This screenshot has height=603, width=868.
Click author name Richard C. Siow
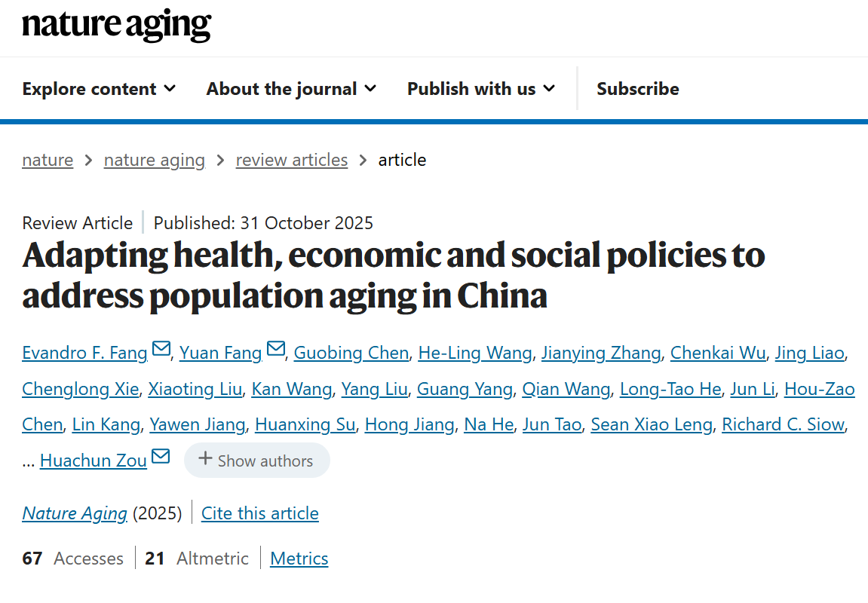783,424
